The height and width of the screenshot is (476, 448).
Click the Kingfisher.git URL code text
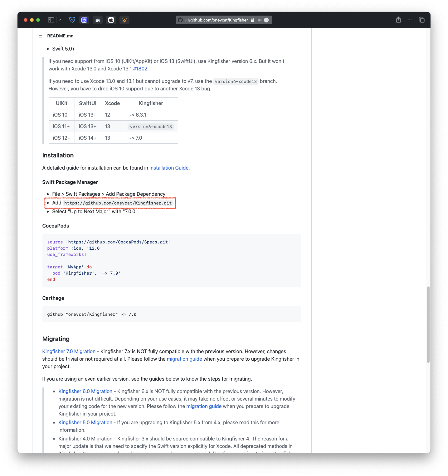click(x=118, y=203)
